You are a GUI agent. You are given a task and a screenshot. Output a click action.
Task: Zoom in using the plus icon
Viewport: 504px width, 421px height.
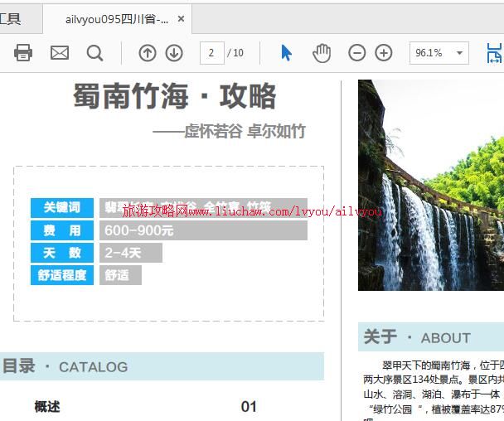tap(384, 53)
